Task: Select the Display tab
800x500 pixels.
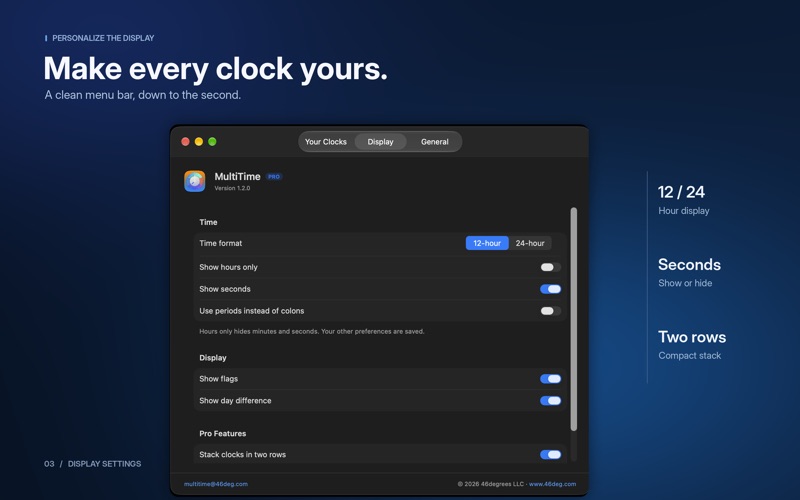Action: pos(381,142)
